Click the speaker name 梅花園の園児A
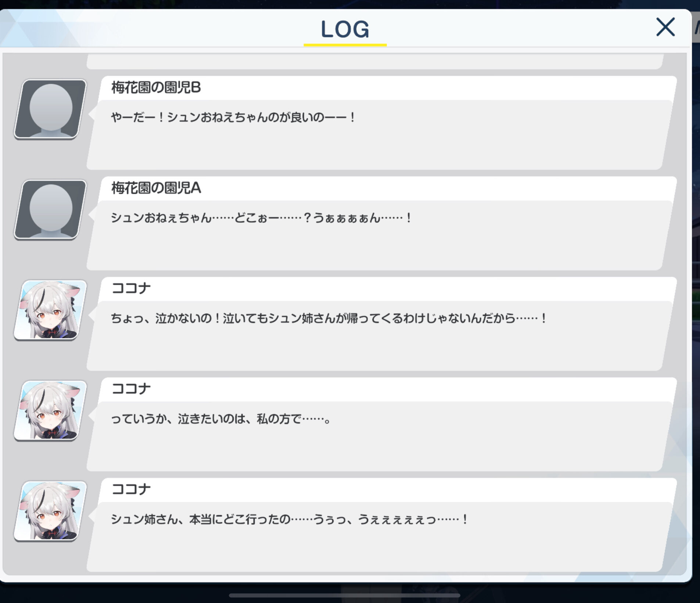This screenshot has height=603, width=700. click(x=156, y=188)
